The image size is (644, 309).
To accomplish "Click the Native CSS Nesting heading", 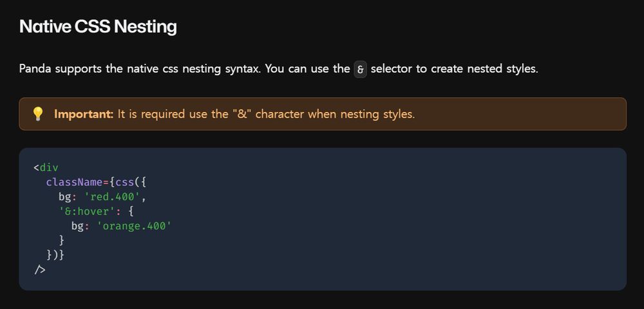I will click(98, 27).
